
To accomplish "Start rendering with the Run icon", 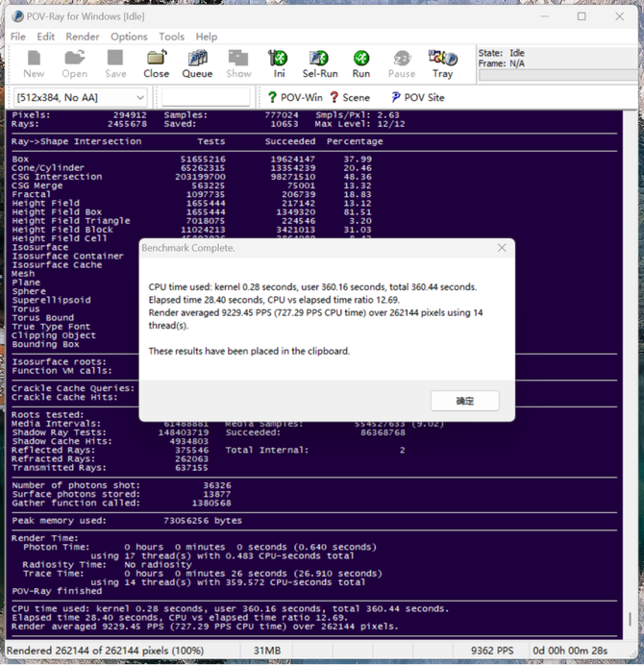I will pyautogui.click(x=361, y=64).
